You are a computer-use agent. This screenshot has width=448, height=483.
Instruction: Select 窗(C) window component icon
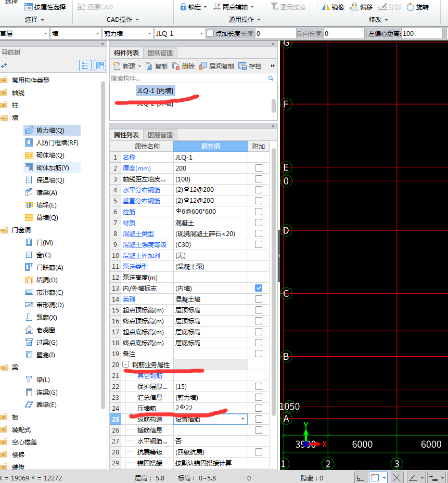point(29,255)
